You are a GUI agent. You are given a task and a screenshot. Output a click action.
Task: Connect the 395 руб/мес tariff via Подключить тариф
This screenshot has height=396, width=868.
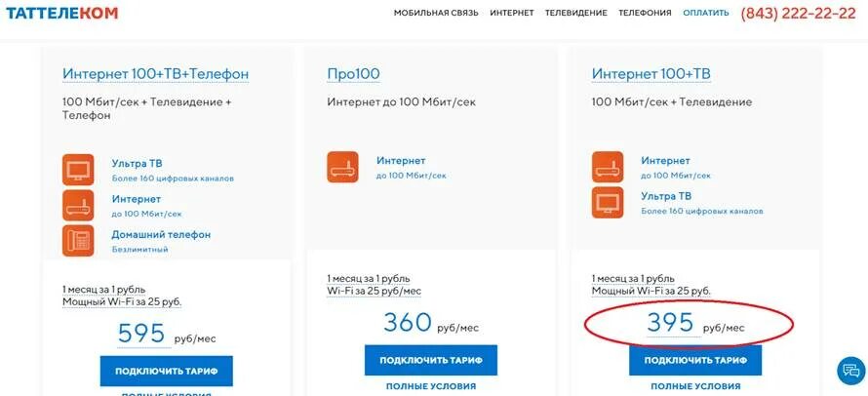coord(695,360)
